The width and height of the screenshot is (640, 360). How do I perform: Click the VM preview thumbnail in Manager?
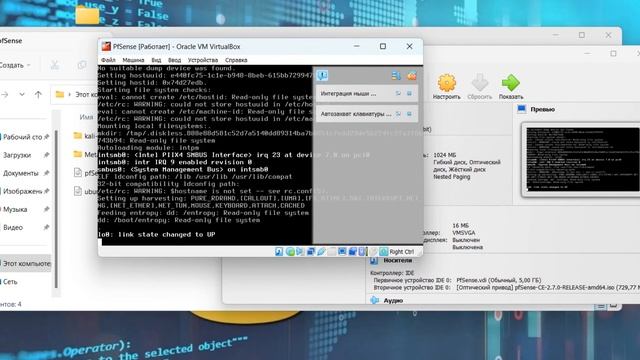pyautogui.click(x=582, y=159)
